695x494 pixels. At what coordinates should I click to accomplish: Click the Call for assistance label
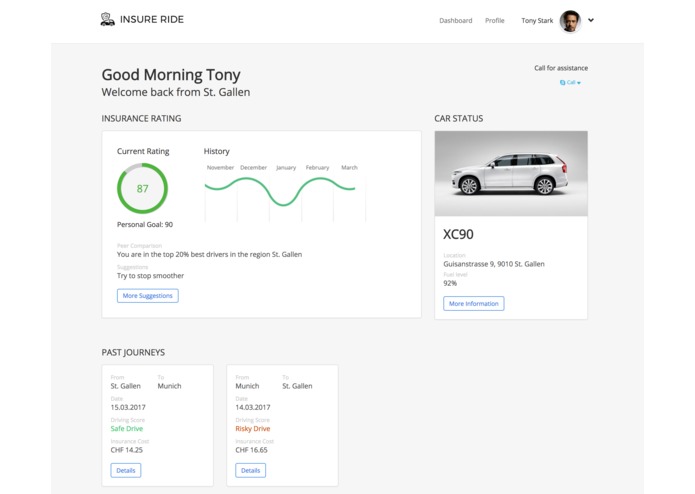(x=561, y=68)
